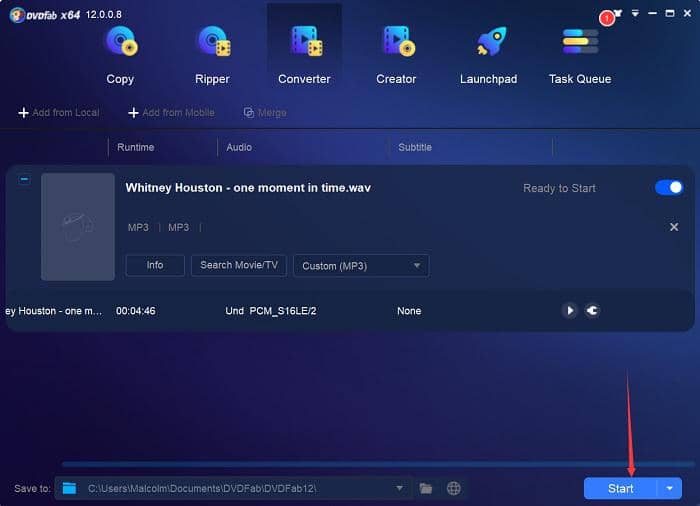Click the Ready to Start status
The image size is (700, 506).
pos(559,188)
